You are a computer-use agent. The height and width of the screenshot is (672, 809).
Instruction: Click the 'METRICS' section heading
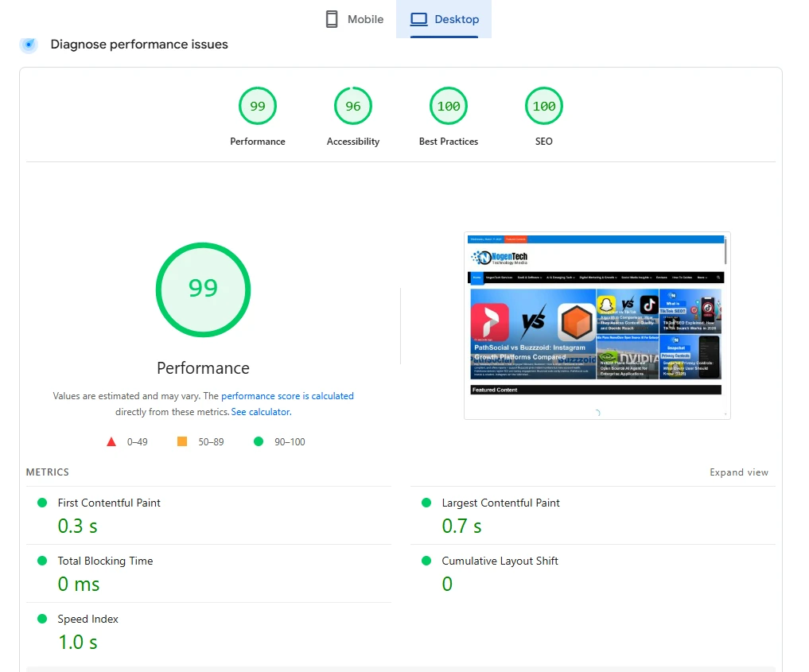tap(48, 472)
